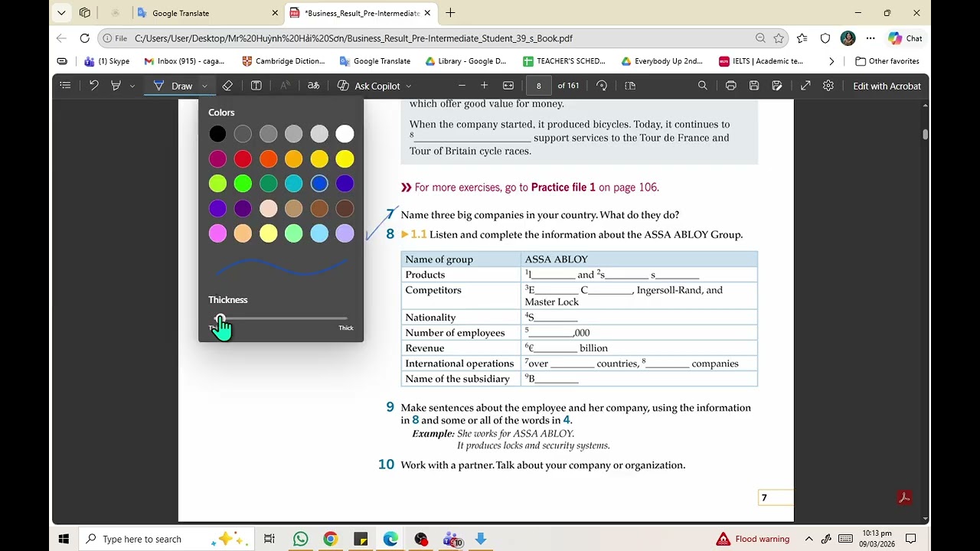Show hidden system tray icons
The width and height of the screenshot is (980, 551).
pos(808,540)
